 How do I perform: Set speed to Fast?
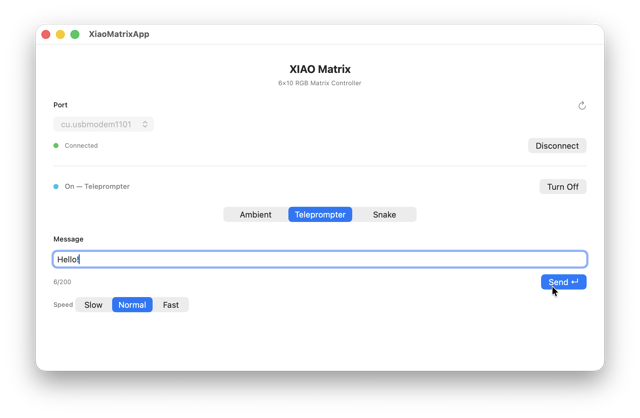171,305
